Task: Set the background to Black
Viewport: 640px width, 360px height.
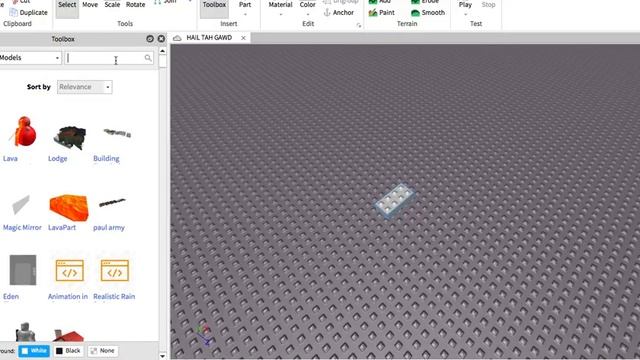Action: (x=68, y=351)
